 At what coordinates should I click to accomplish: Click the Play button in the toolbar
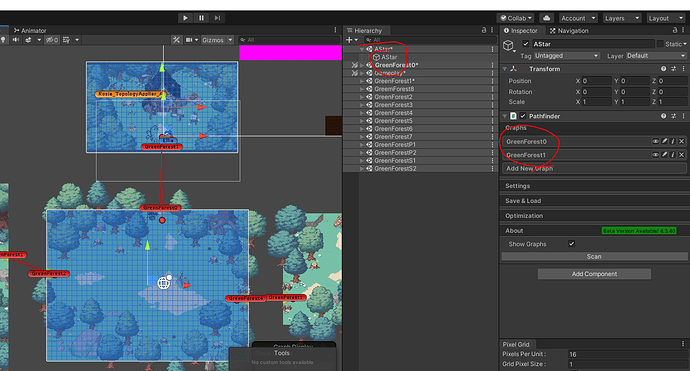pyautogui.click(x=185, y=18)
